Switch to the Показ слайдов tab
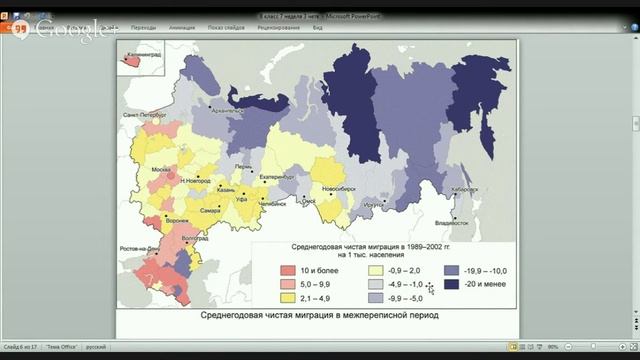 [x=226, y=28]
